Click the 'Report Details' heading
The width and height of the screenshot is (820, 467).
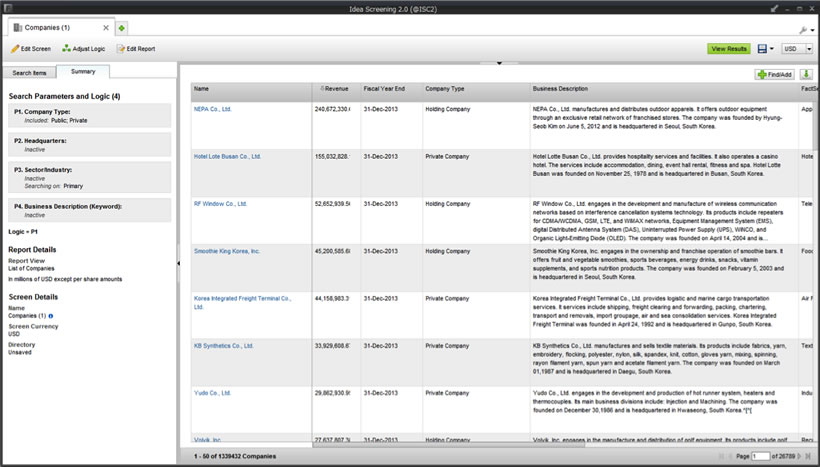[32, 249]
